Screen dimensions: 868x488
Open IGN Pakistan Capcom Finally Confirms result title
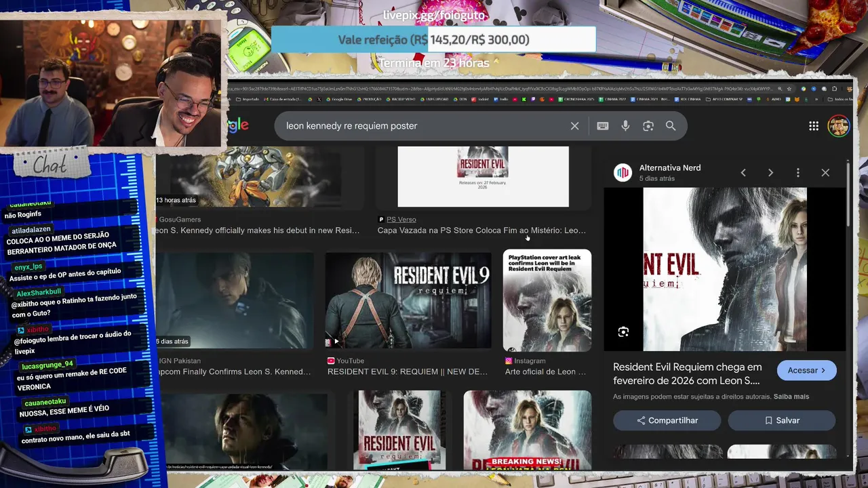234,371
